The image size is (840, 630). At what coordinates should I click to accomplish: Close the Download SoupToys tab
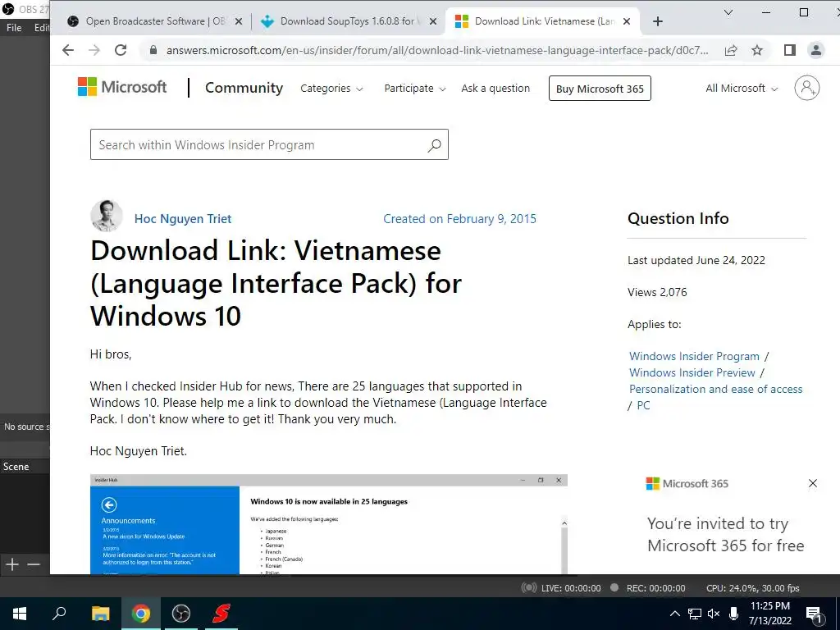(x=433, y=21)
